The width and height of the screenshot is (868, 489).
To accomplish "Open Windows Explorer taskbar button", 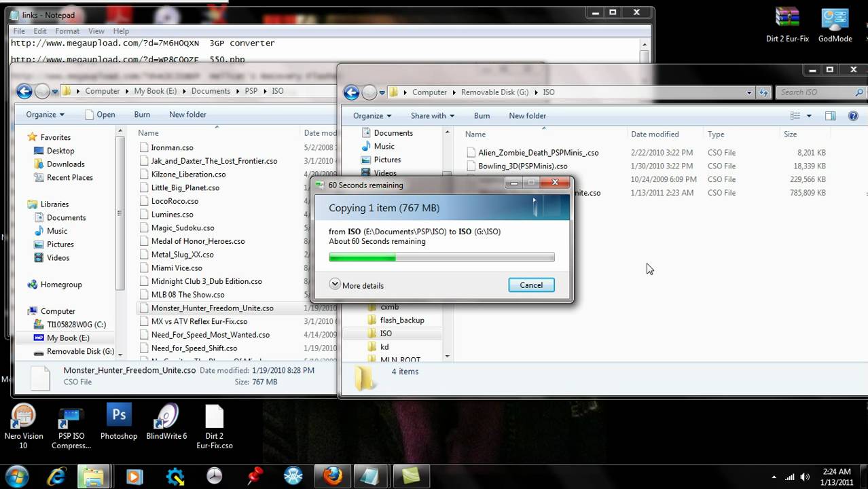I will coord(94,476).
